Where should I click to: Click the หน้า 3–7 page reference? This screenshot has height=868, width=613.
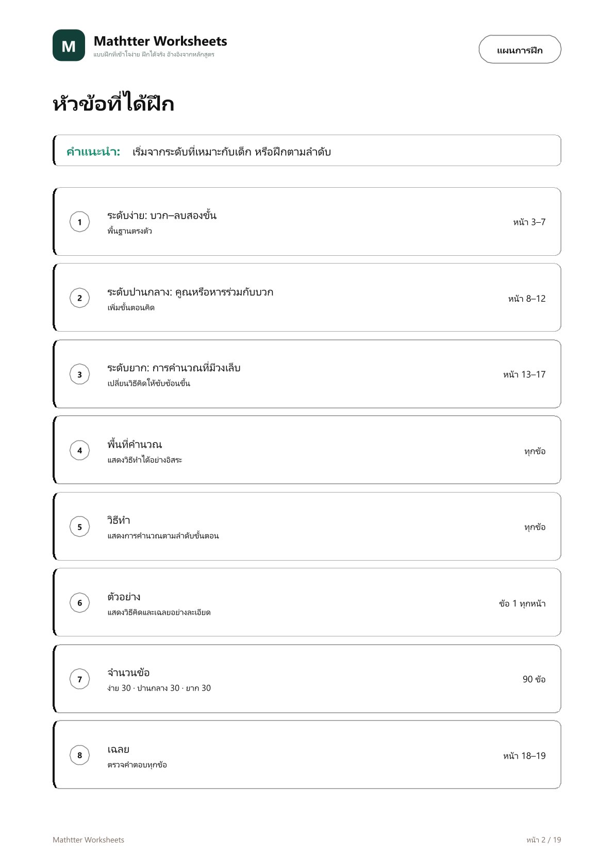click(x=529, y=222)
